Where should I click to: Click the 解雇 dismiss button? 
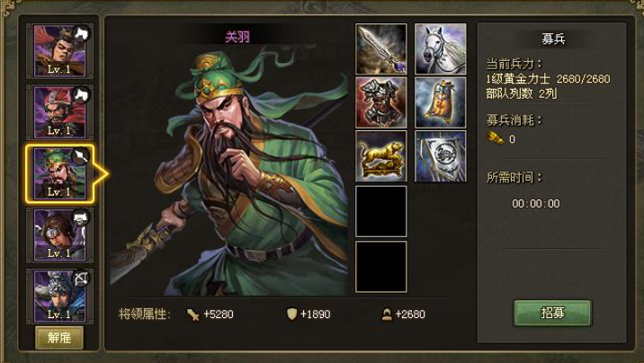pyautogui.click(x=59, y=338)
